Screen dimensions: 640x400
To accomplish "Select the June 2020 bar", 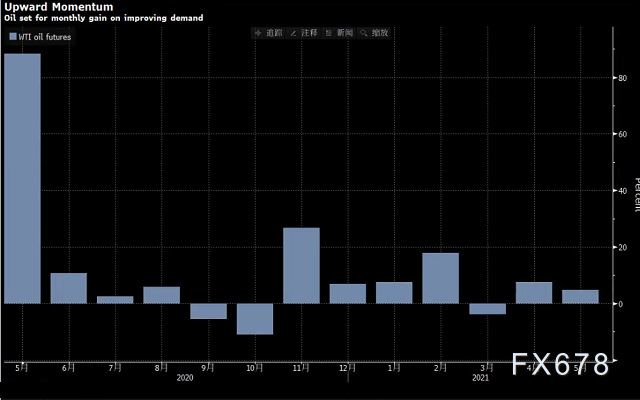I will 69,288.
